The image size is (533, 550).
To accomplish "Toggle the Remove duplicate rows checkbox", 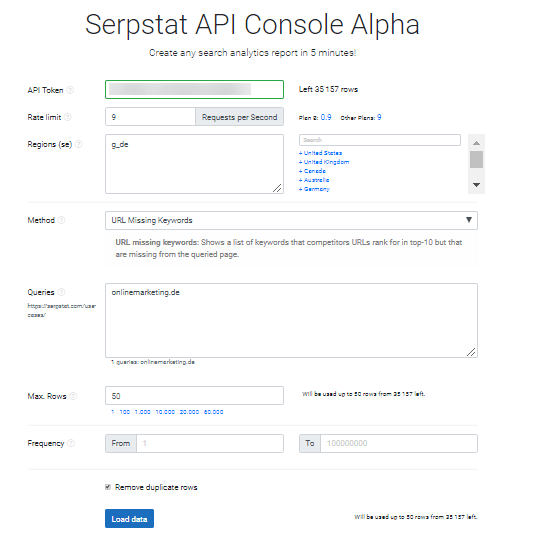I will click(x=108, y=487).
